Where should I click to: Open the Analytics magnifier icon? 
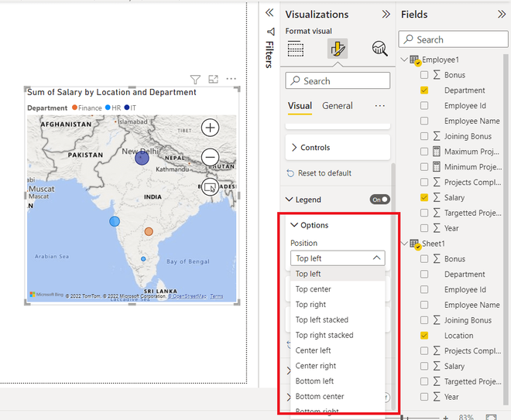tap(379, 49)
